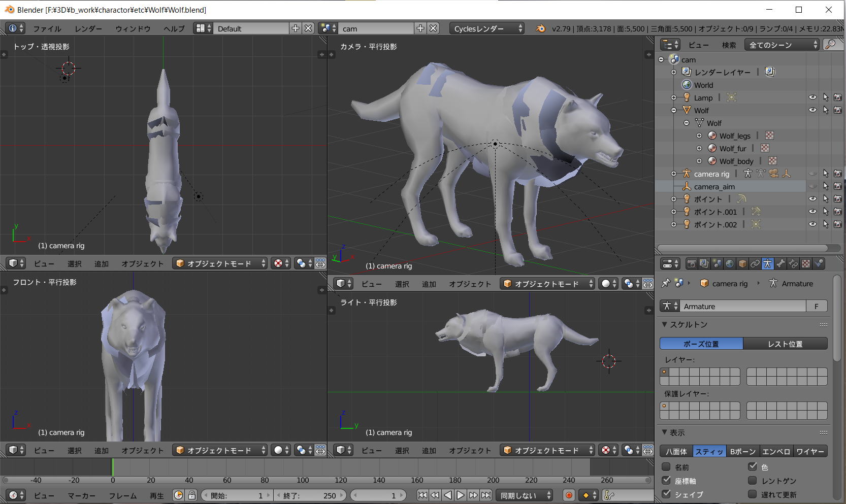Choose the Bボーン display type button

[x=742, y=451]
